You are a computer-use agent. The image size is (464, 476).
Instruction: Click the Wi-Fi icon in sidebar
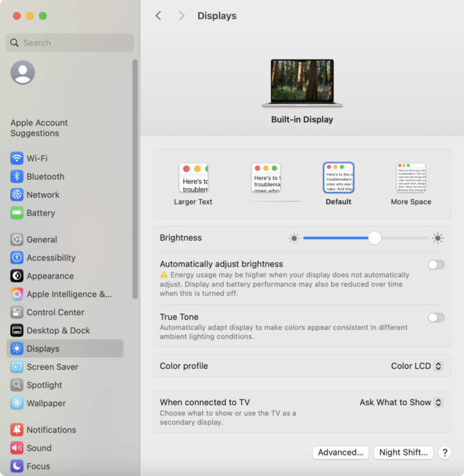click(16, 158)
